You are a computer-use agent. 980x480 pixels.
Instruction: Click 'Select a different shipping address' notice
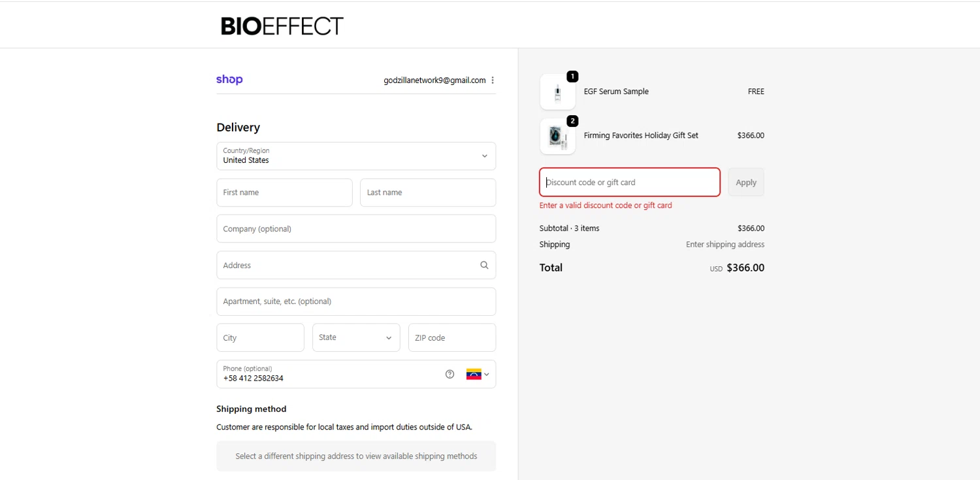coord(356,456)
